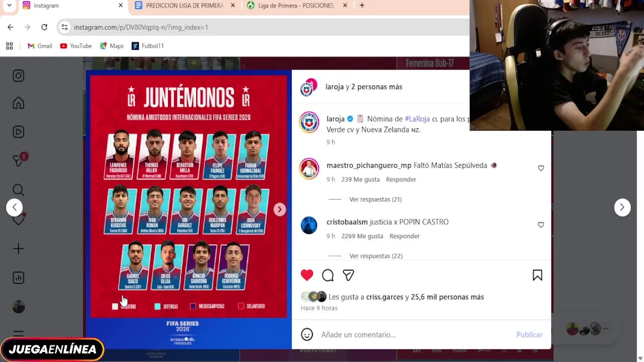Screen dimensions: 644x362
Task: Open the Create new post plus icon
Action: [19, 249]
